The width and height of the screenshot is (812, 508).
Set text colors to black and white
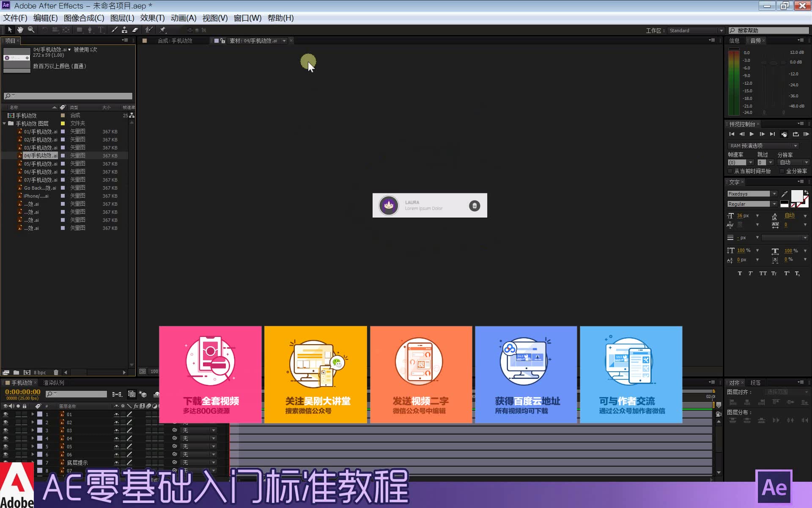pyautogui.click(x=785, y=204)
